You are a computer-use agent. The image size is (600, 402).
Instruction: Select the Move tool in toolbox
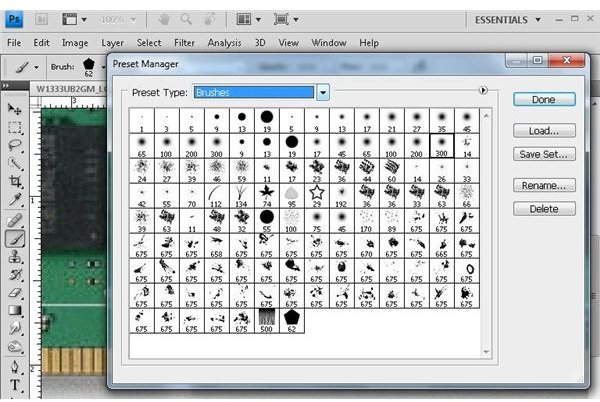click(x=15, y=109)
